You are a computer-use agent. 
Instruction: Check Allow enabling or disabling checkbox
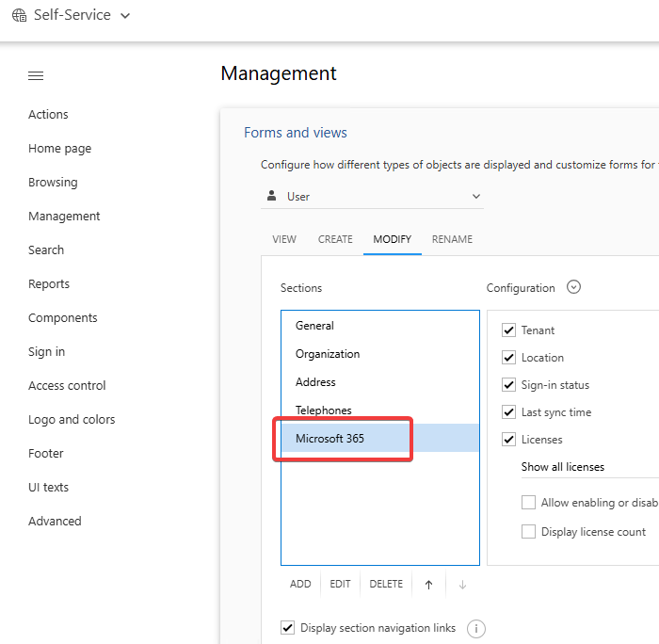[x=528, y=503]
